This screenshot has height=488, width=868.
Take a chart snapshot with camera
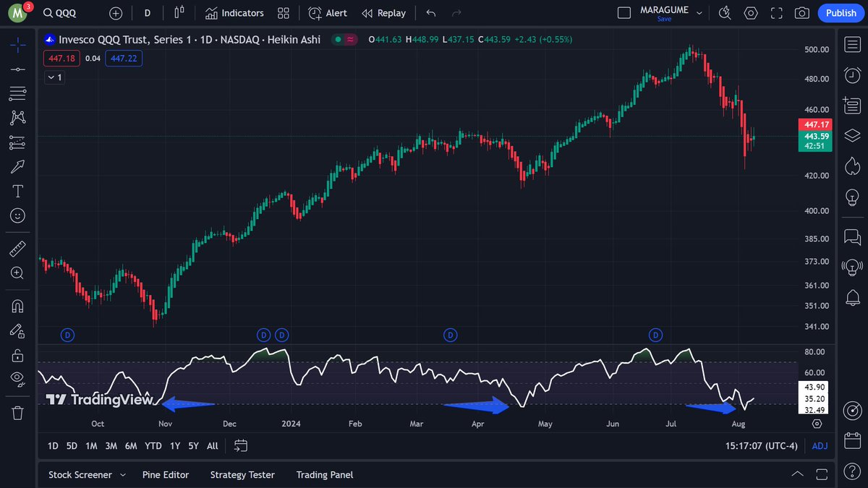click(x=801, y=13)
